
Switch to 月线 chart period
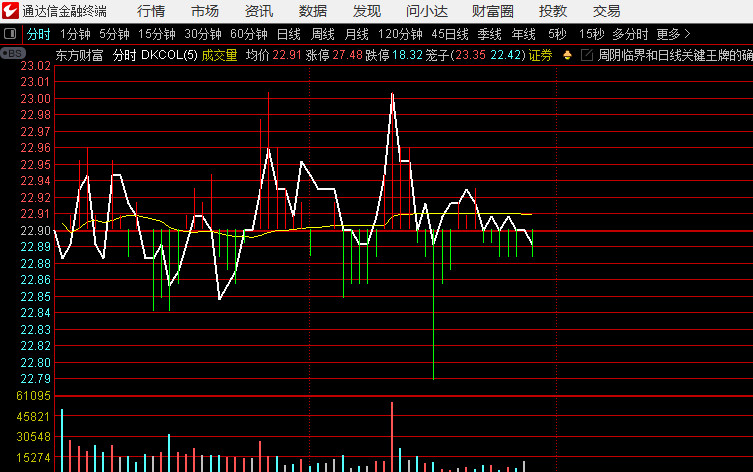pos(357,35)
